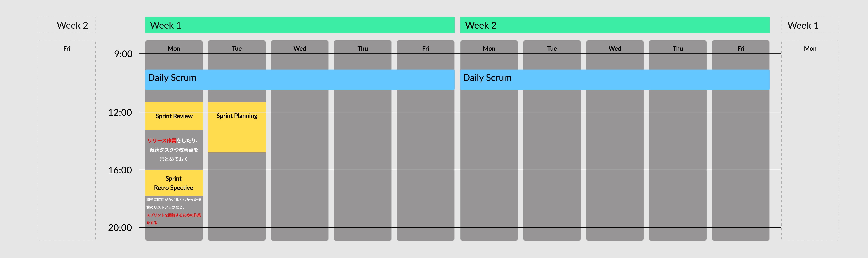Click the green Week 2 header banner
Viewport: 868px width, 258px height.
[614, 25]
